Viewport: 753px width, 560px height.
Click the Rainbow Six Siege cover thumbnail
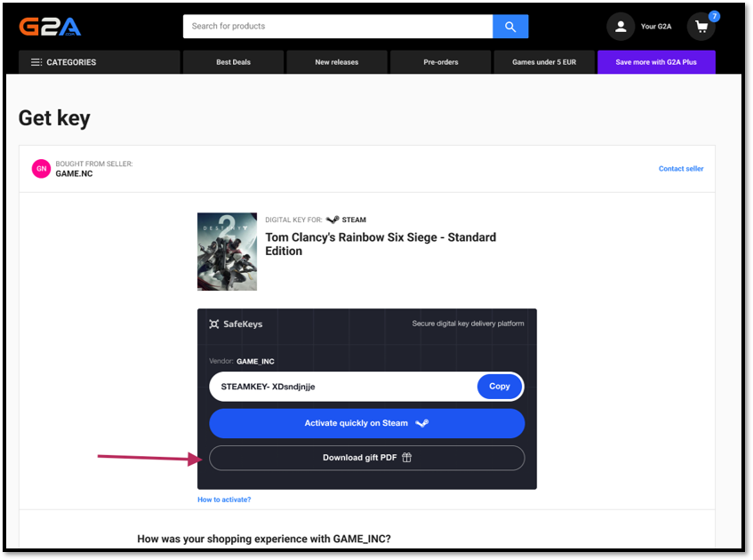pyautogui.click(x=227, y=252)
